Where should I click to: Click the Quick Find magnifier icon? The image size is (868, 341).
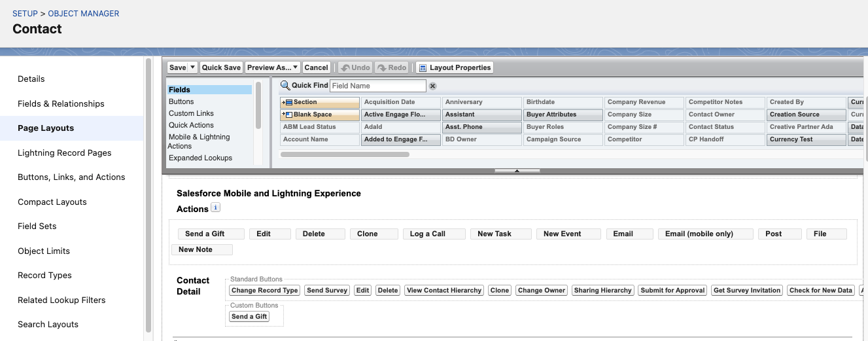[x=285, y=86]
